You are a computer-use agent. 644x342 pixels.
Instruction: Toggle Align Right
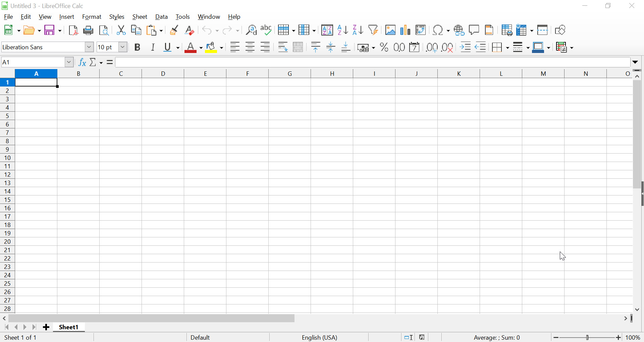266,47
